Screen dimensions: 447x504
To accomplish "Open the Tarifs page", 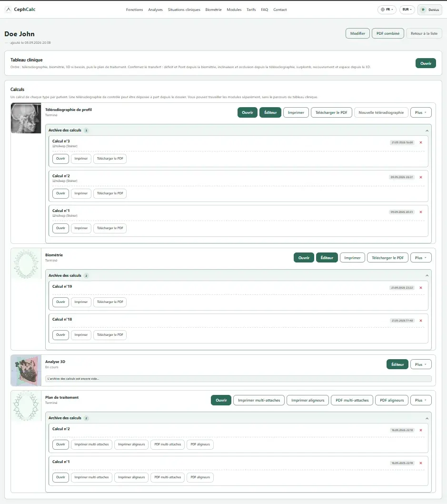I will tap(251, 10).
